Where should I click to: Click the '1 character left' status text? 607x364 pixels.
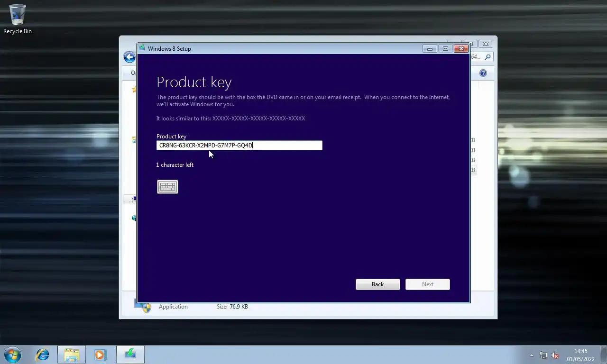175,165
